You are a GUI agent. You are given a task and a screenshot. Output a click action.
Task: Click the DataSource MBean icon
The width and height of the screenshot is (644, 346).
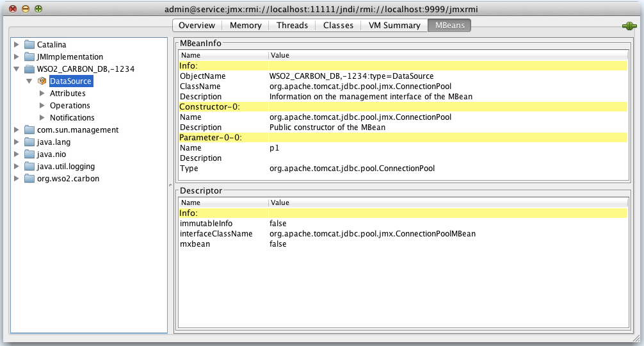coord(42,81)
